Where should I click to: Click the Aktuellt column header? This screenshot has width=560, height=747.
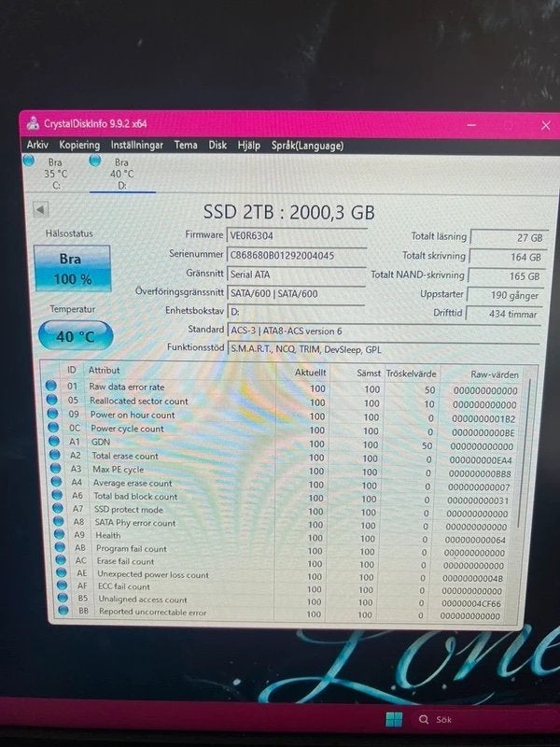tap(310, 372)
